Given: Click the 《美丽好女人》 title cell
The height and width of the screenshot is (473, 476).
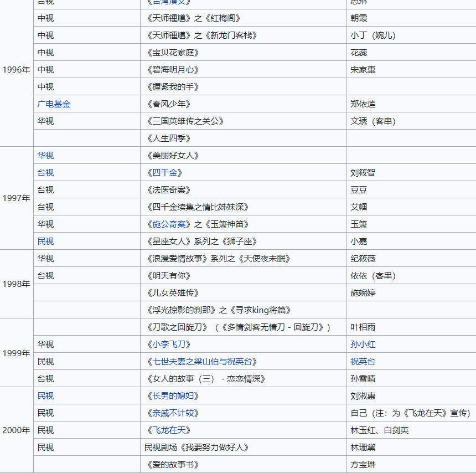Looking at the screenshot, I should click(x=244, y=156).
